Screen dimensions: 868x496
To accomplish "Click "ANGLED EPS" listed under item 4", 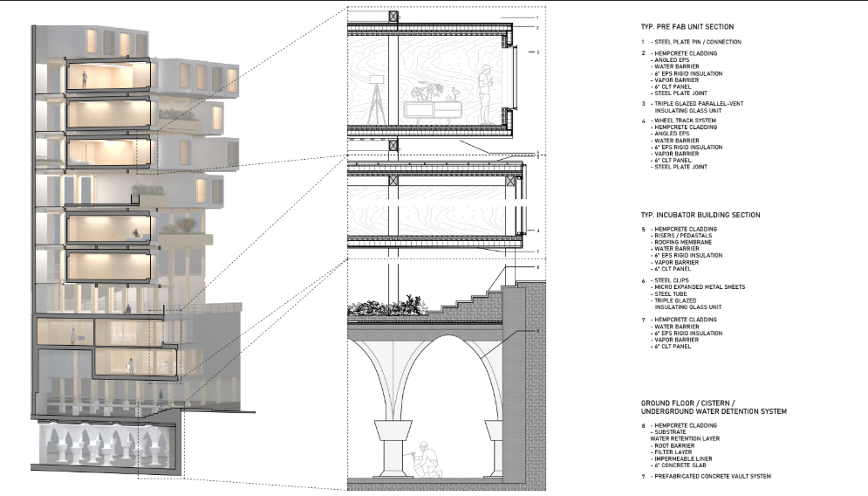I will click(672, 134).
